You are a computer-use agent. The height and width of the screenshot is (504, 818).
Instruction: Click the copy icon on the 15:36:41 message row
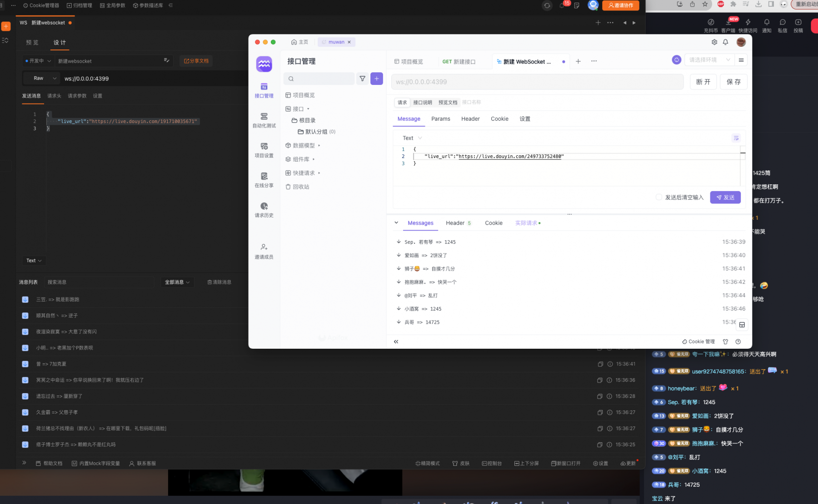pos(600,364)
